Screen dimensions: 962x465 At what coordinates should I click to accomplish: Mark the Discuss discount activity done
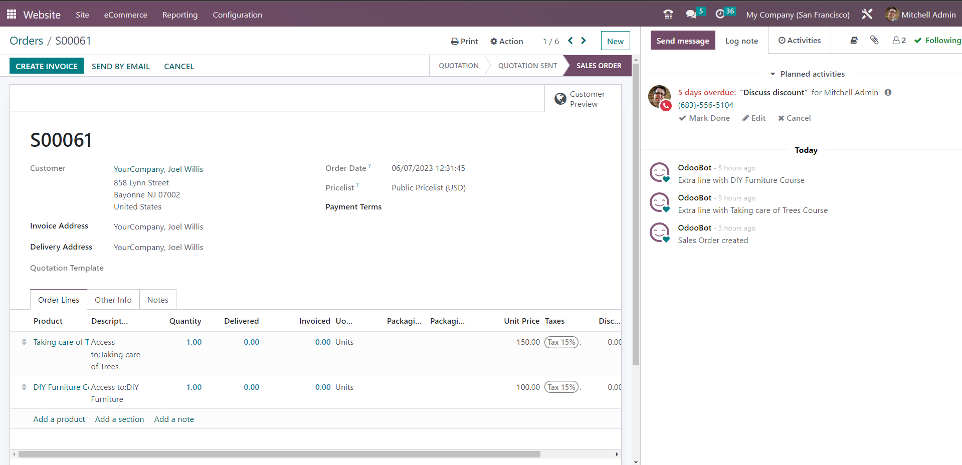(704, 118)
